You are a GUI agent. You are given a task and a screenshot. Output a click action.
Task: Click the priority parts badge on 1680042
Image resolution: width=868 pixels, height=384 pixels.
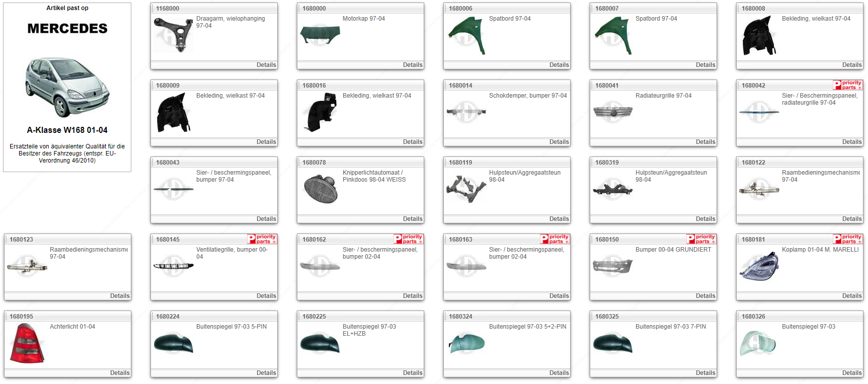[x=848, y=85]
